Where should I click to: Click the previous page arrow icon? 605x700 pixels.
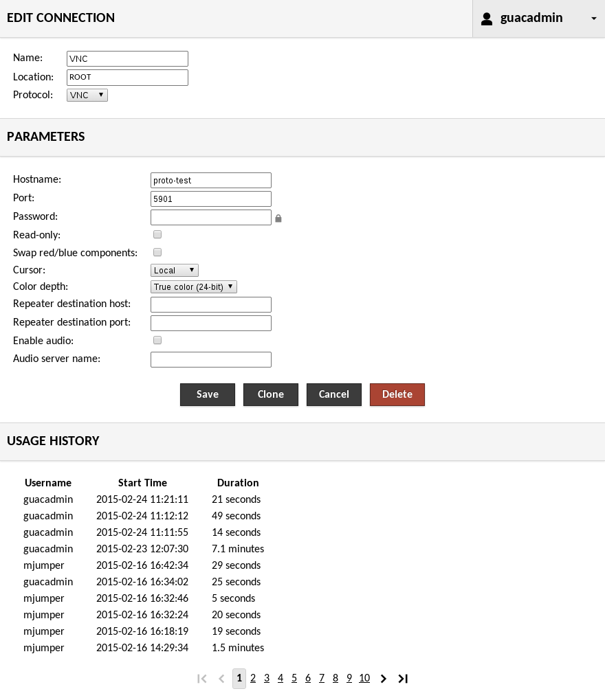pos(221,679)
